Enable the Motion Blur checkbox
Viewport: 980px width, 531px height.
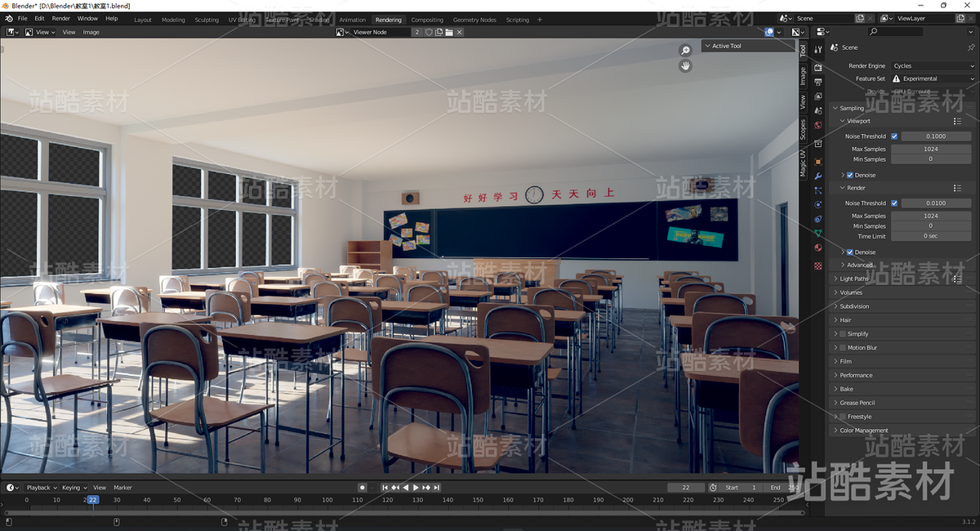tap(843, 348)
